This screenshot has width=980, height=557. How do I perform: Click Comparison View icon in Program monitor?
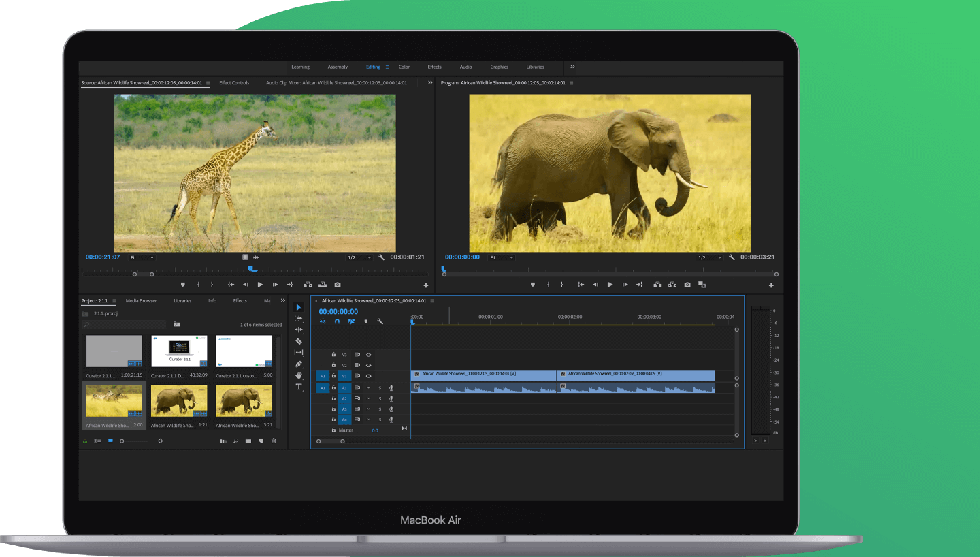(x=702, y=285)
